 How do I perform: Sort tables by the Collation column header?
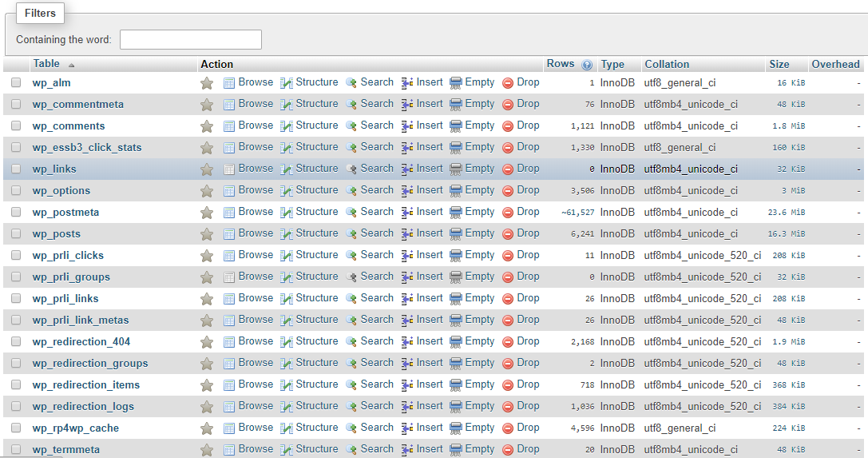coord(667,65)
